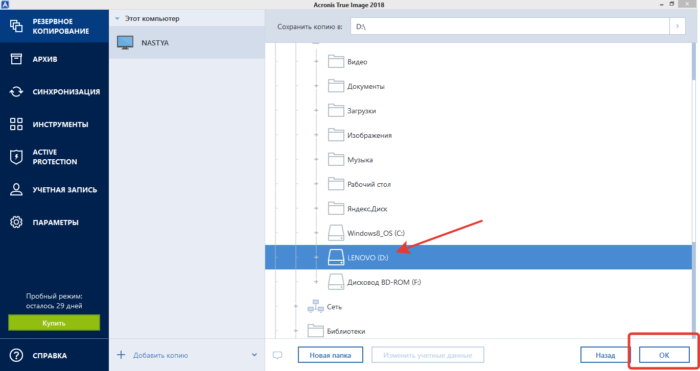The width and height of the screenshot is (700, 371).
Task: Expand the Загрузки folder node
Action: [x=316, y=110]
